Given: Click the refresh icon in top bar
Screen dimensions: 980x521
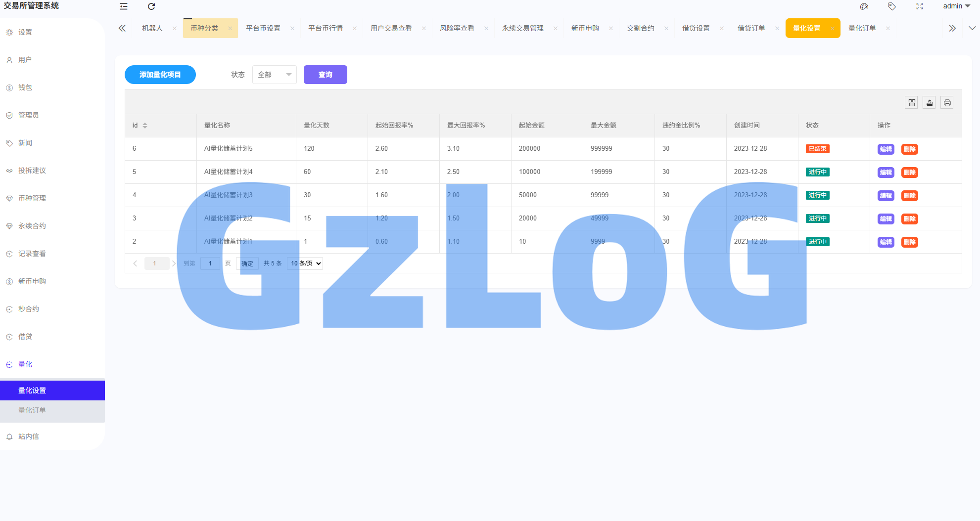Looking at the screenshot, I should pos(151,6).
